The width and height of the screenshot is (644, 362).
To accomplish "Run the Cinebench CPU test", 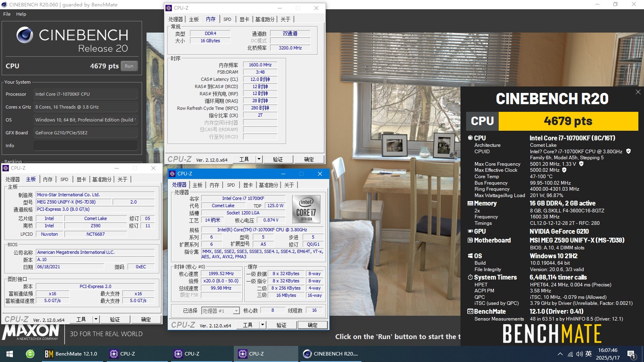I will coord(129,66).
